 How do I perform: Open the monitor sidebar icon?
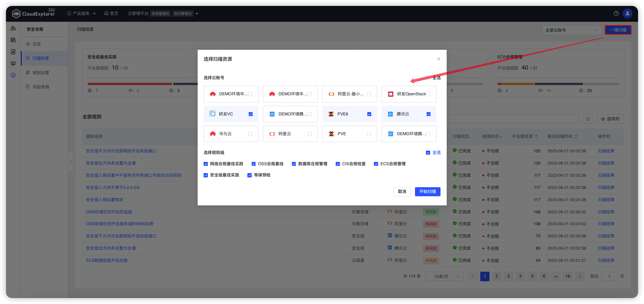(13, 64)
